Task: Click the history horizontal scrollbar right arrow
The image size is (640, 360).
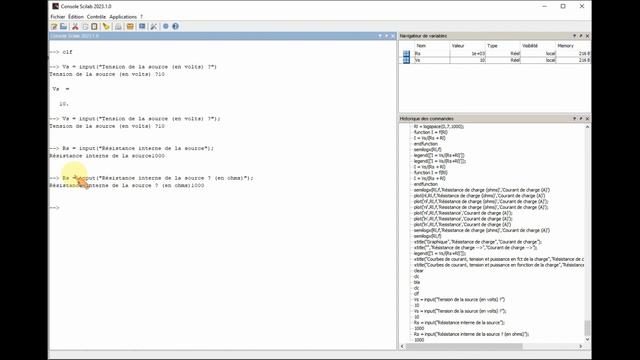Action: click(x=581, y=346)
